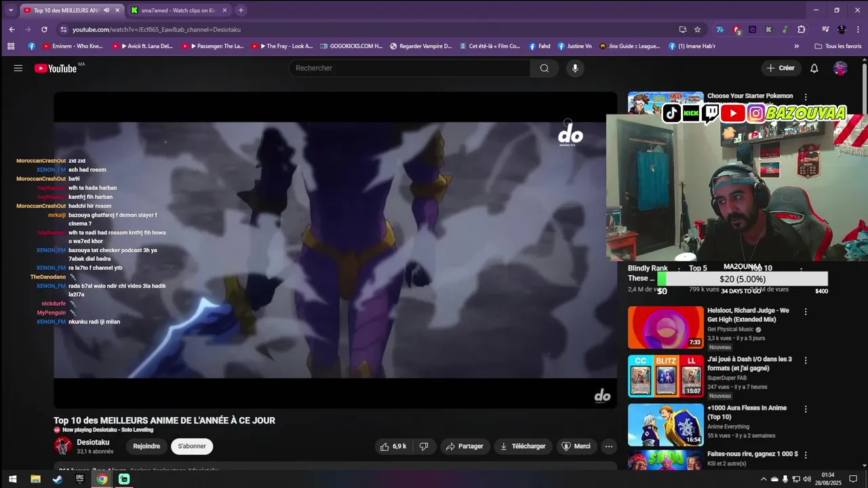
Task: Start voice search with the microphone
Action: pyautogui.click(x=575, y=68)
